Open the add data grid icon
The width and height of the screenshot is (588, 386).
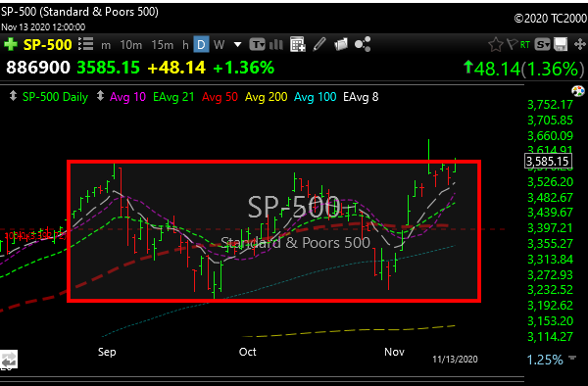(297, 45)
